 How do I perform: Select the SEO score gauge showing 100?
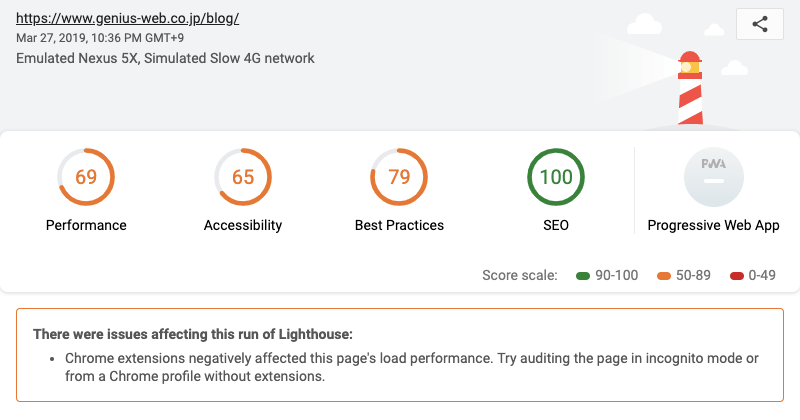click(556, 177)
